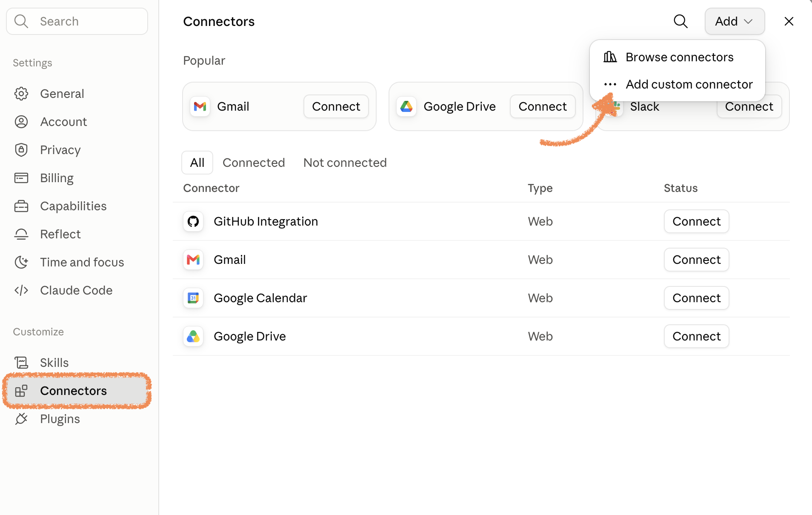The height and width of the screenshot is (515, 812).
Task: Click the Google Calendar connector name
Action: click(x=260, y=298)
